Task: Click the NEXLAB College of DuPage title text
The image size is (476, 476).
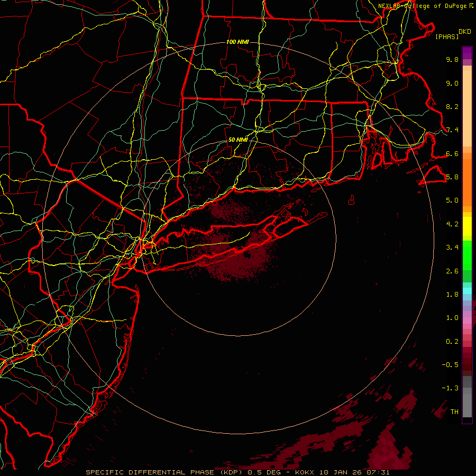Action: [423, 6]
